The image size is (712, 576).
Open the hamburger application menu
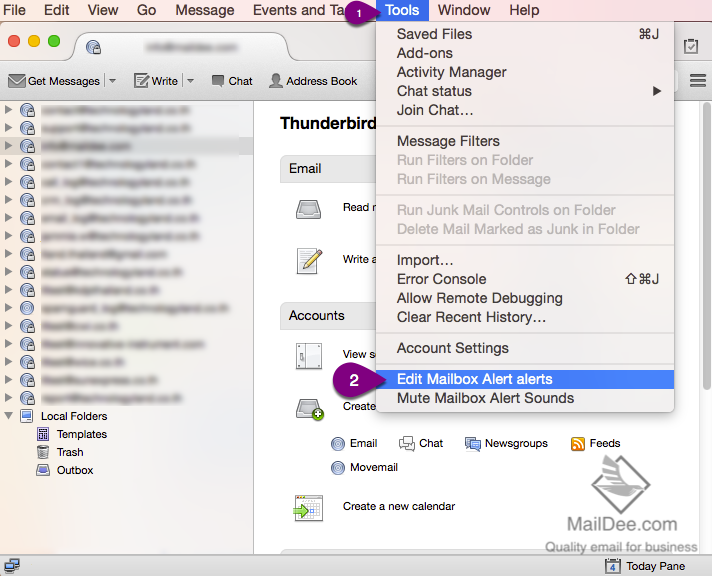click(x=697, y=81)
